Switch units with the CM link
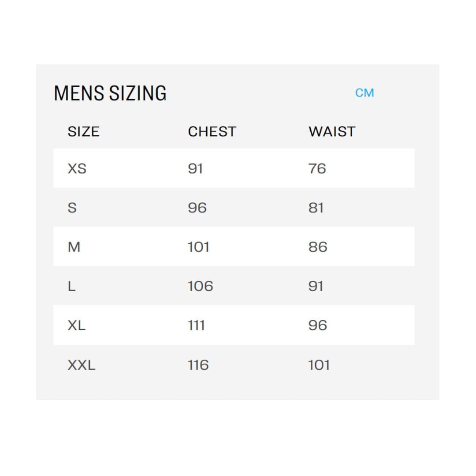The image size is (476, 476). (364, 93)
